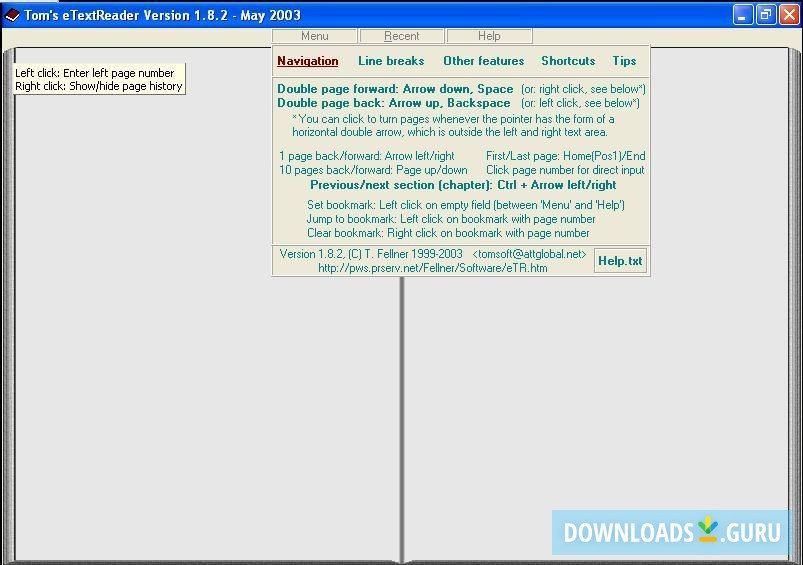The image size is (803, 565).
Task: View the Tips help tab
Action: [624, 61]
